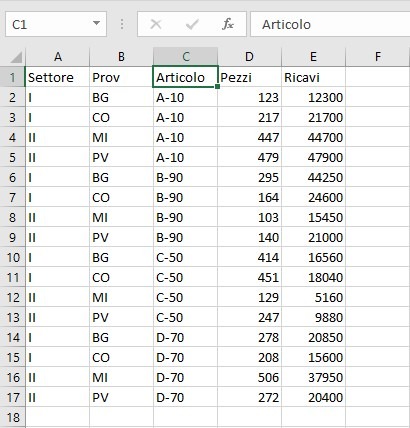Click the Ricavi header cell
The width and height of the screenshot is (410, 428).
tap(313, 77)
